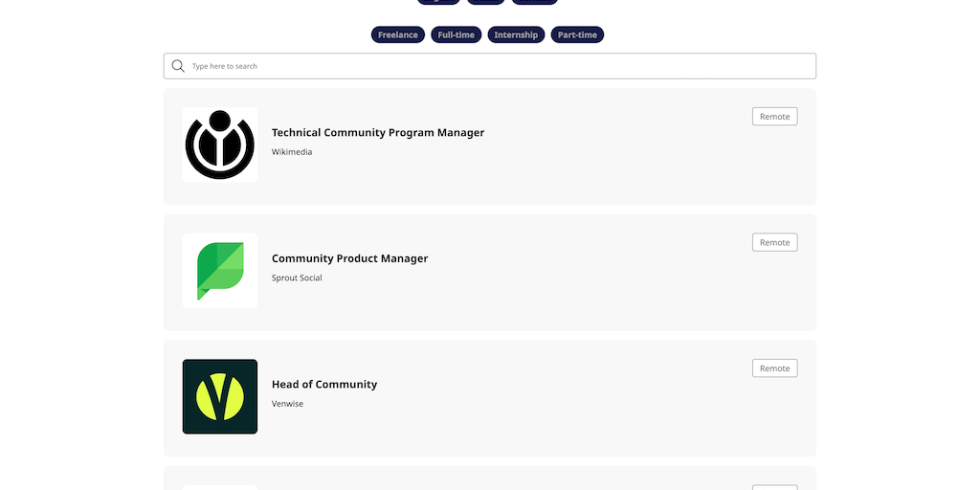Toggle the Full-time filter tag
This screenshot has height=490, width=980.
(x=457, y=35)
